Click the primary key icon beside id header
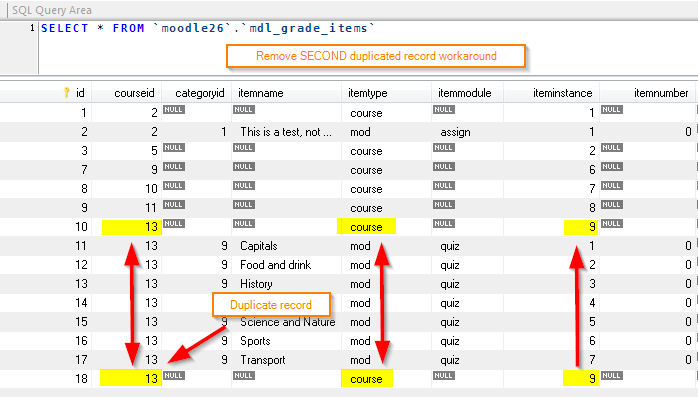 pyautogui.click(x=67, y=93)
